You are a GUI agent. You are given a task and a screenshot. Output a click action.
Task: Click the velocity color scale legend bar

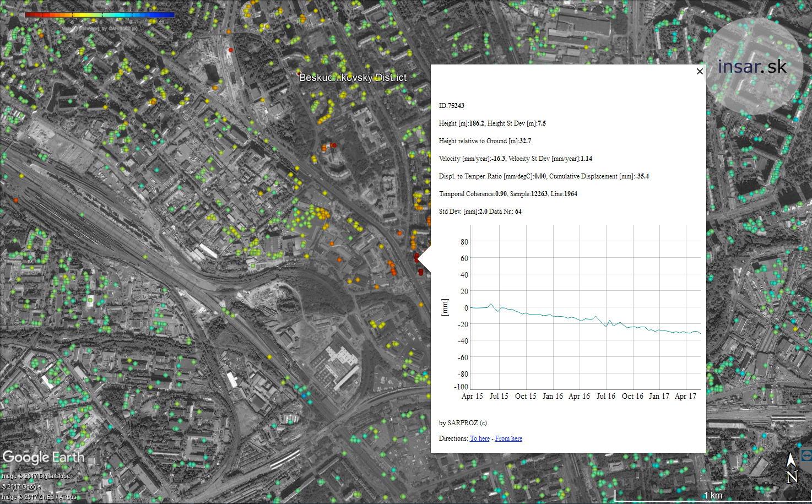click(x=100, y=15)
